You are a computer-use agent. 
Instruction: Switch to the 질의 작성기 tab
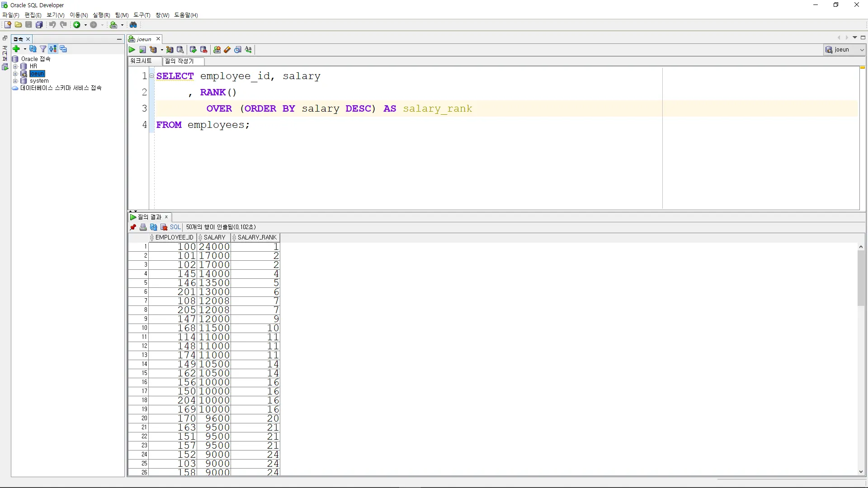click(x=179, y=61)
